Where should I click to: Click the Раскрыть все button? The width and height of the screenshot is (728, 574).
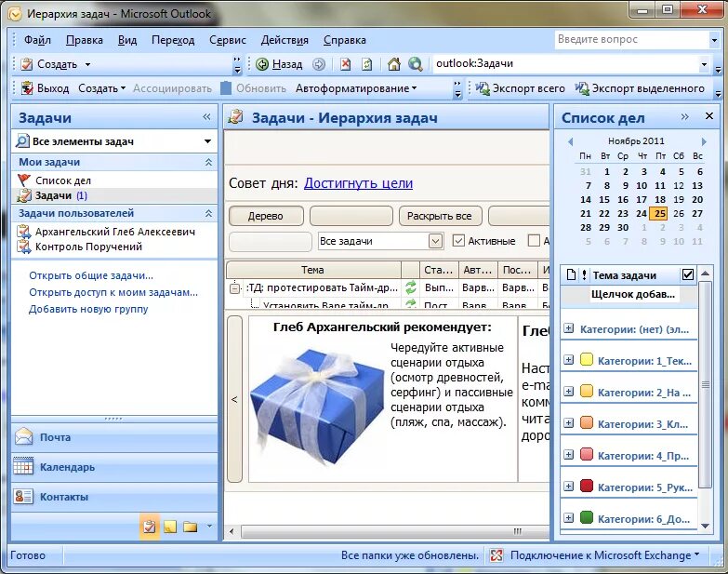point(440,216)
